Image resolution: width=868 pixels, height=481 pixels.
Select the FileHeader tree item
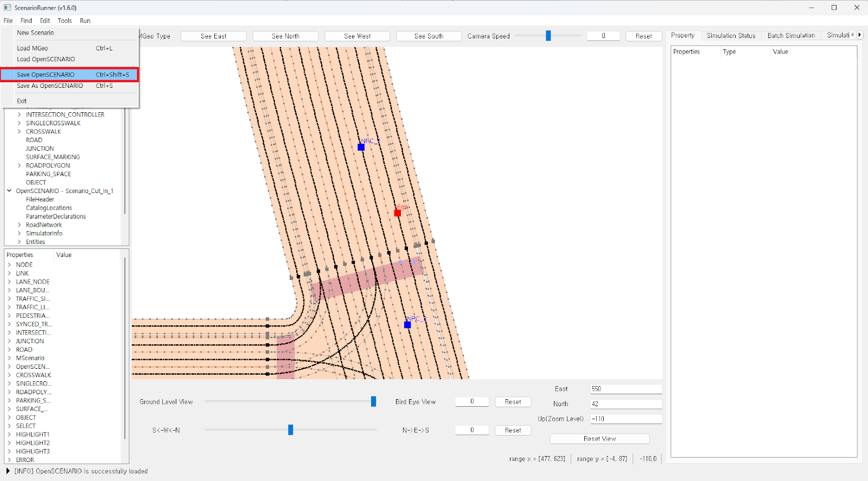pos(40,200)
